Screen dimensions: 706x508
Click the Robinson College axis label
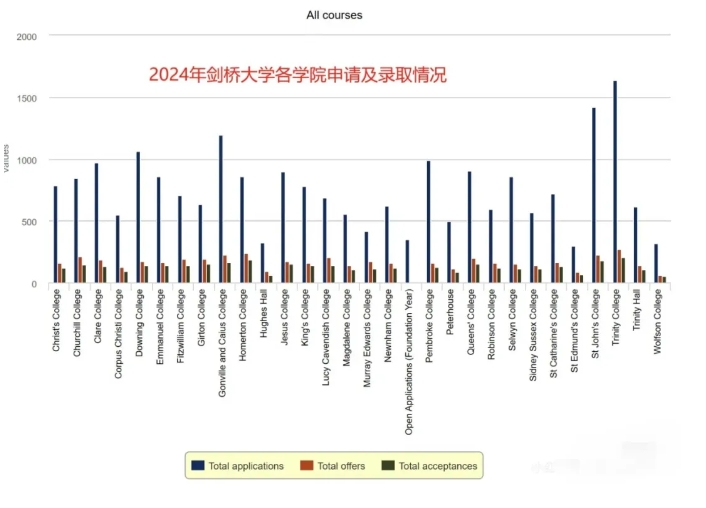pos(492,324)
